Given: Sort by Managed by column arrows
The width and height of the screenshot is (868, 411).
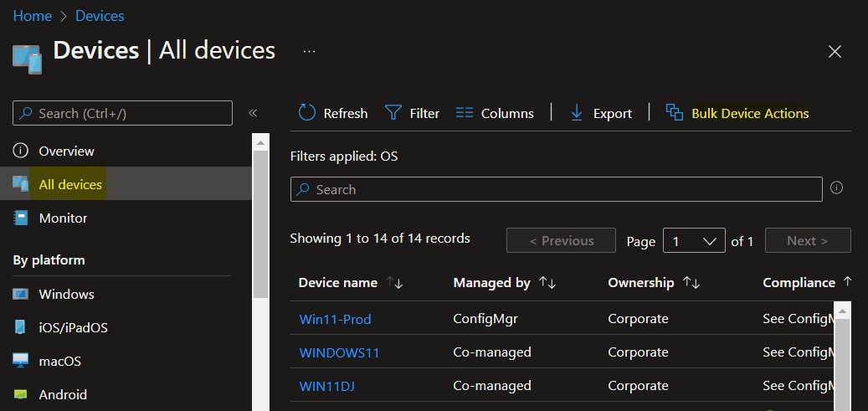Looking at the screenshot, I should click(547, 282).
